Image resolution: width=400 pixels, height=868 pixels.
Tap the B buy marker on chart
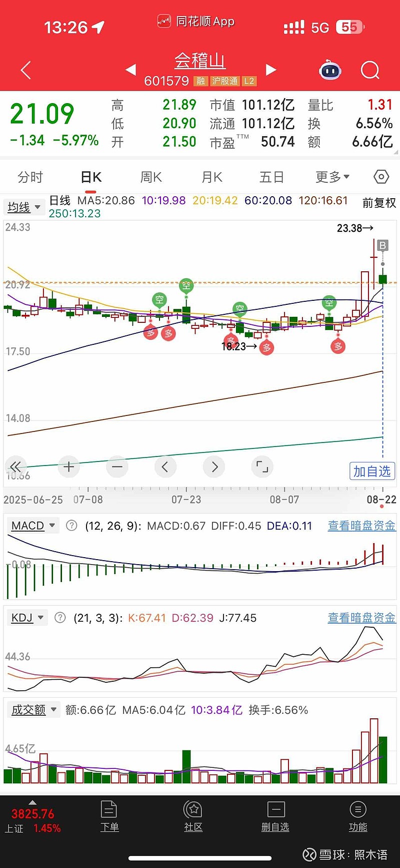tap(382, 245)
